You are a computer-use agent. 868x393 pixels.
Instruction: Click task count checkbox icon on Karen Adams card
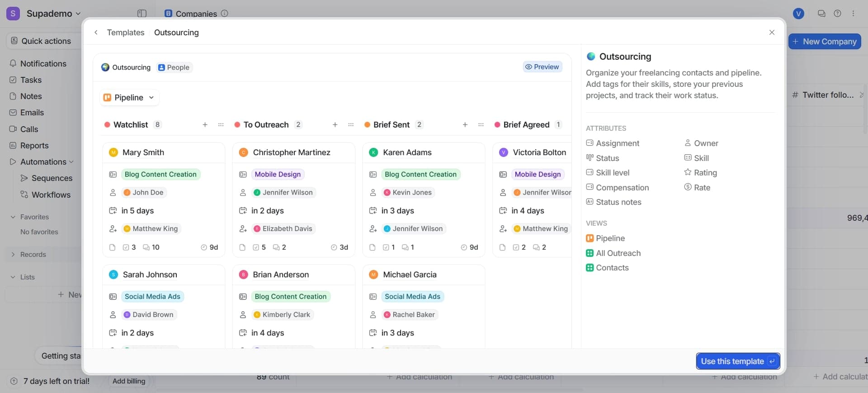[x=386, y=247]
